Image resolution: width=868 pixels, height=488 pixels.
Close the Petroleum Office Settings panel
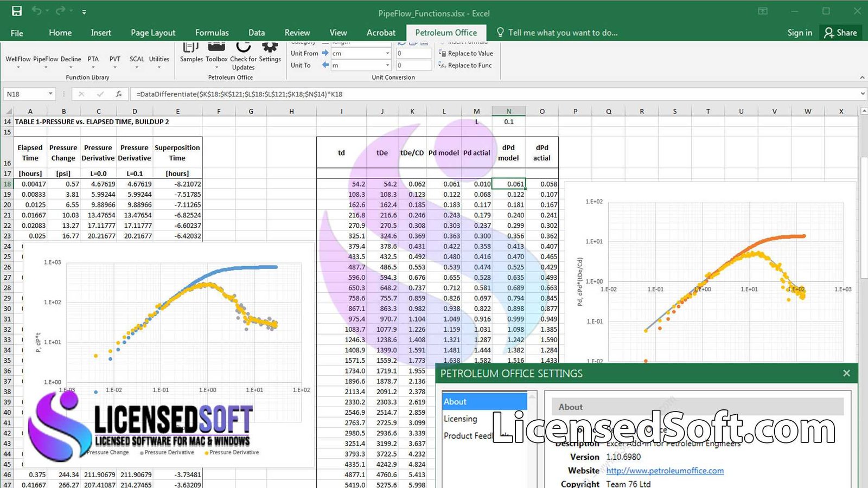(x=846, y=373)
